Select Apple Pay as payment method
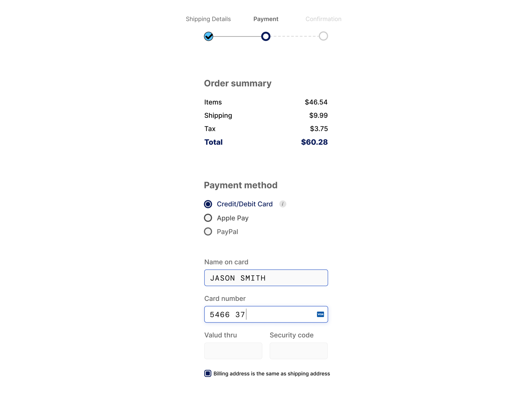 point(233,218)
